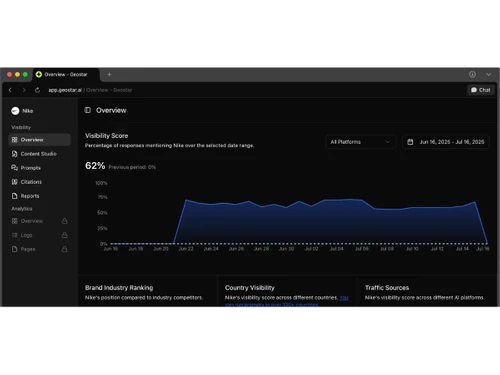Click the Jul 16 label on chart axis
The image size is (500, 375).
pyautogui.click(x=482, y=249)
